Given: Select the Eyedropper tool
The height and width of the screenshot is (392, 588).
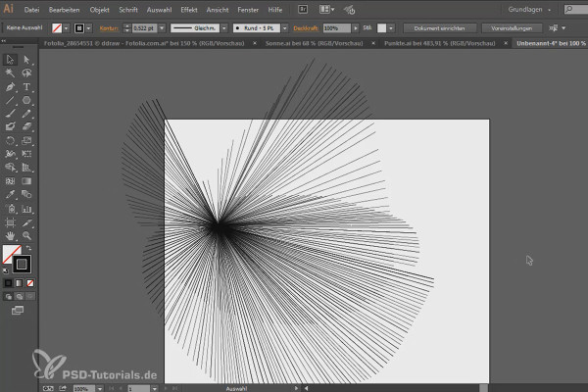Looking at the screenshot, I should [x=10, y=194].
